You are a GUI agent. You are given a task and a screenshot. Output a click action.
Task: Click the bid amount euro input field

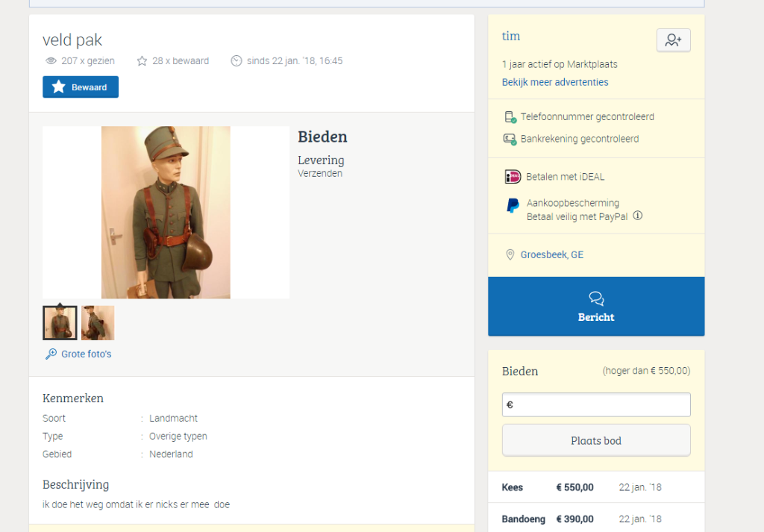tap(596, 405)
